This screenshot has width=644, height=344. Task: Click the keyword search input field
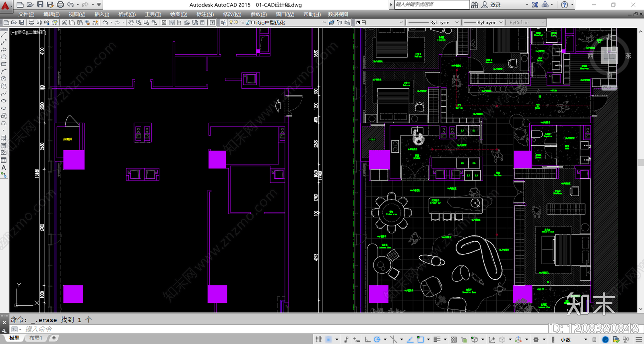(x=431, y=4)
